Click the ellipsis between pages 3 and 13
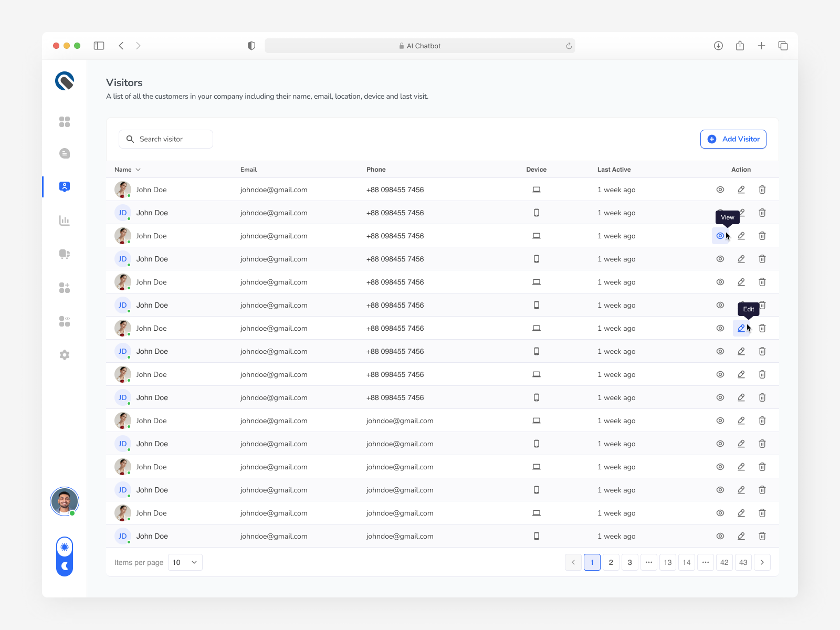 coord(649,562)
